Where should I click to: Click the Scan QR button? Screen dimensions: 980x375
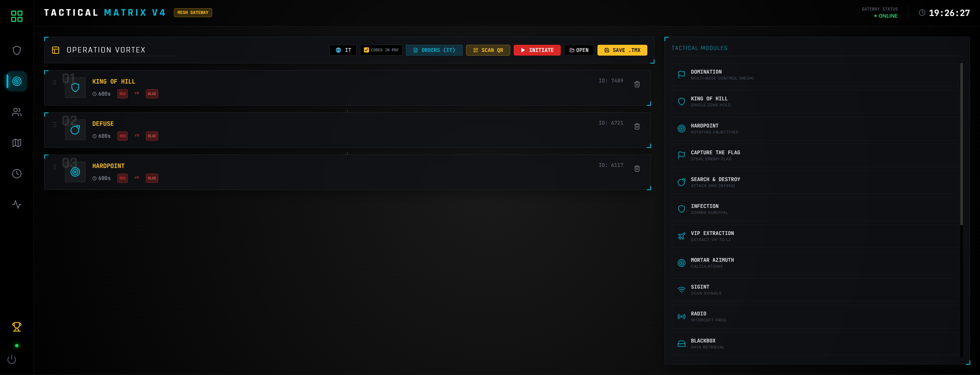[488, 50]
